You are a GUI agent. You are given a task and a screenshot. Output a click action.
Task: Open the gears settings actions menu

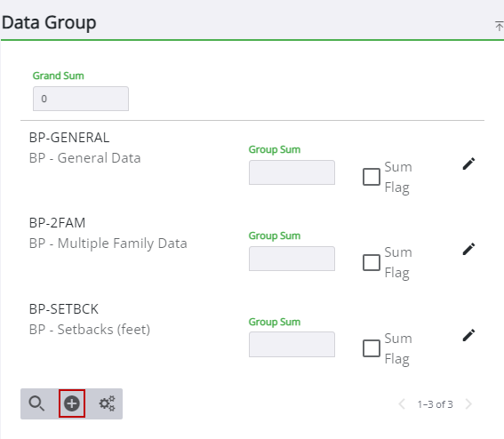[107, 403]
